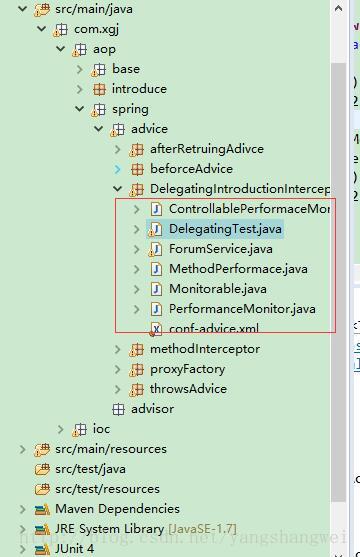Click the proxyFactory package icon
360x557 pixels.
pyautogui.click(x=137, y=369)
